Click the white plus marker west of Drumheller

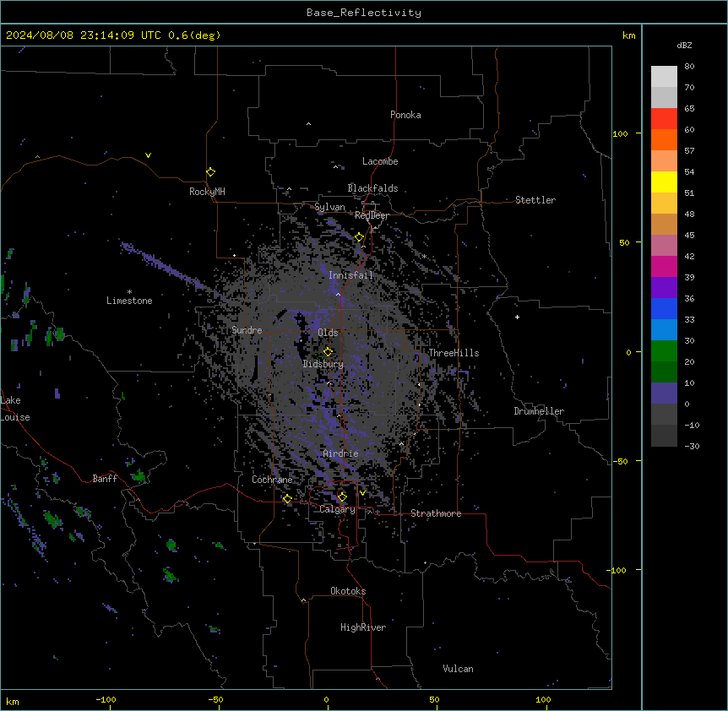pyautogui.click(x=517, y=317)
